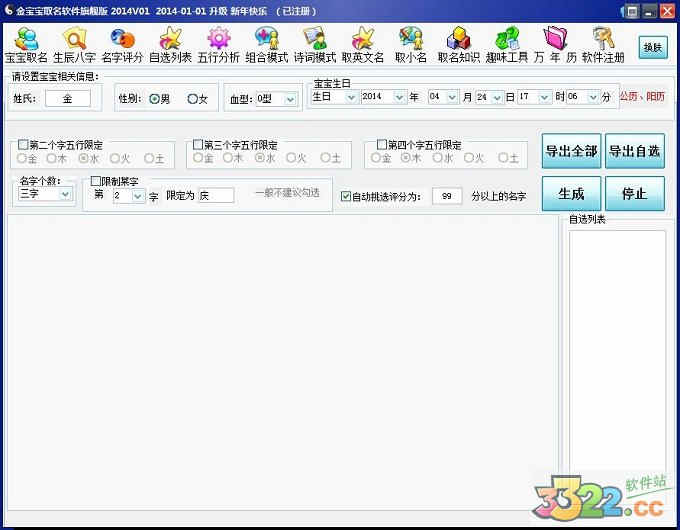
Task: Enable 第二个字五行限定 checkbox
Action: pos(23,144)
